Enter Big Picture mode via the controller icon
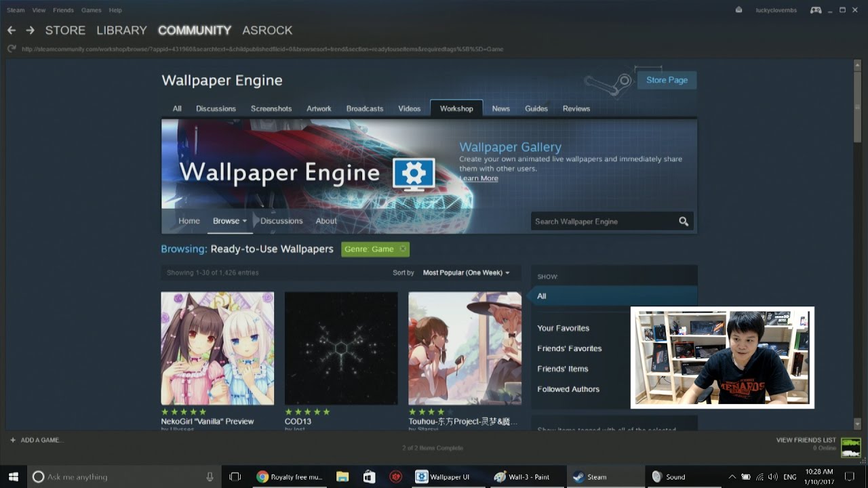 click(816, 10)
